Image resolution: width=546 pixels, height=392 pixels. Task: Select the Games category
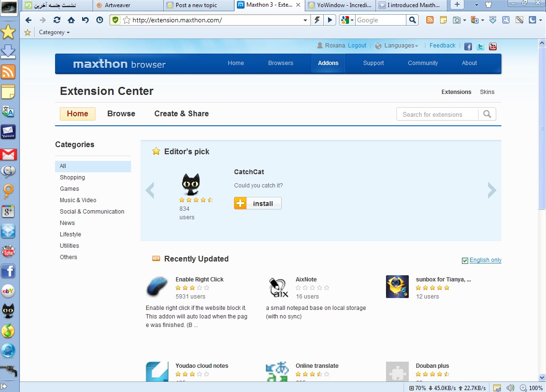[x=69, y=189]
